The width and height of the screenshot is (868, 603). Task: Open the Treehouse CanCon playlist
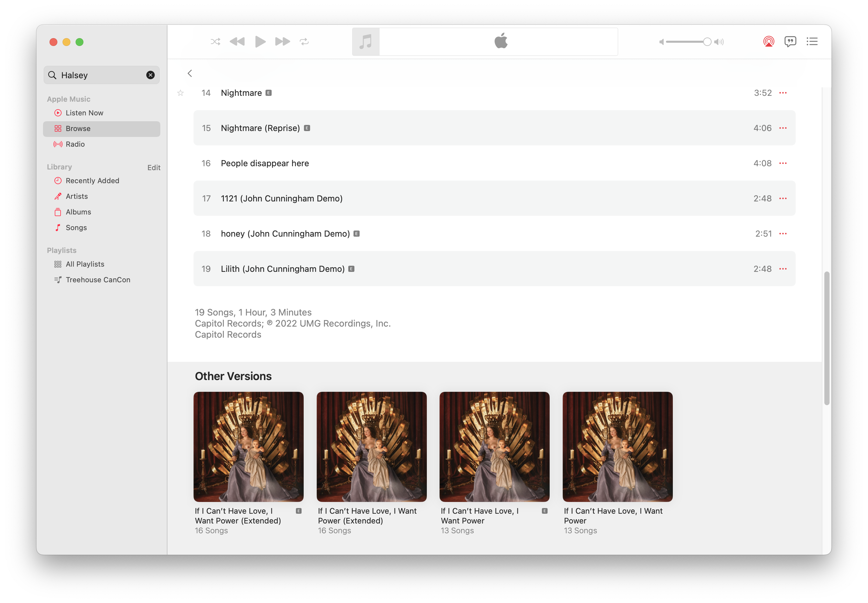[x=102, y=280]
